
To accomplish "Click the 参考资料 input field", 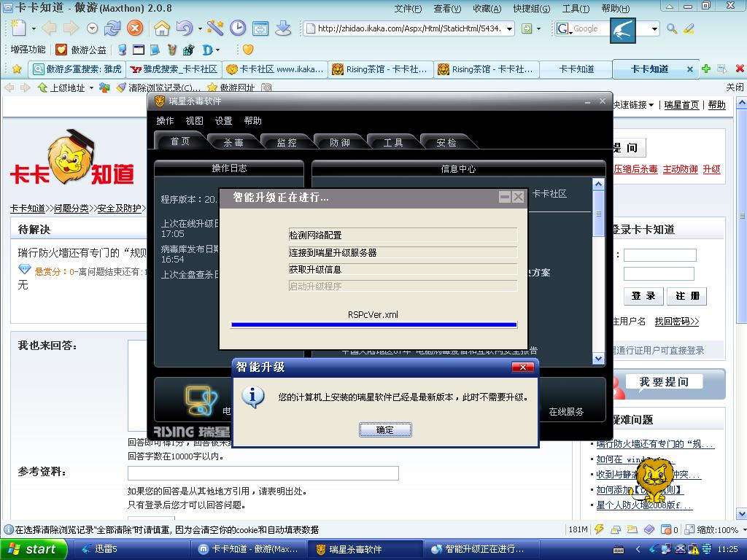I will point(263,472).
